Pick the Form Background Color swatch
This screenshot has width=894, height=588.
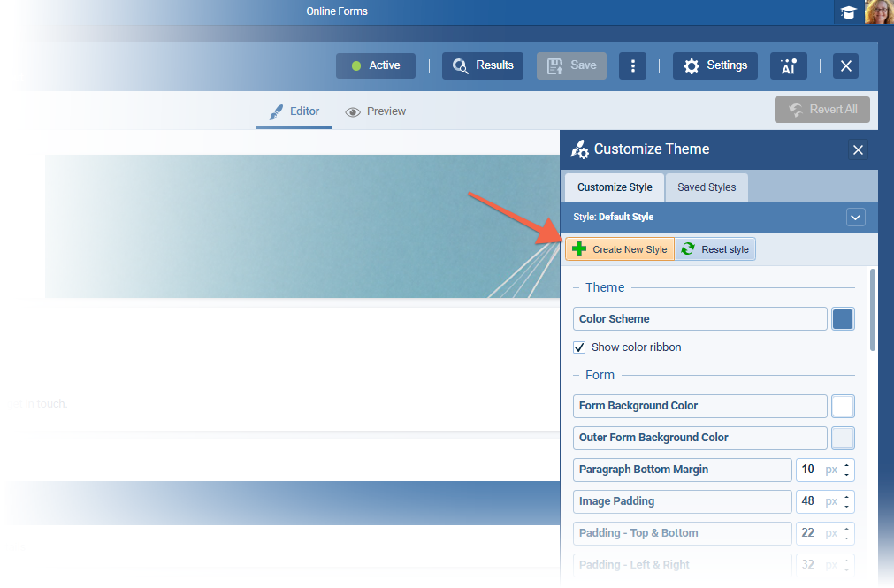tap(843, 406)
